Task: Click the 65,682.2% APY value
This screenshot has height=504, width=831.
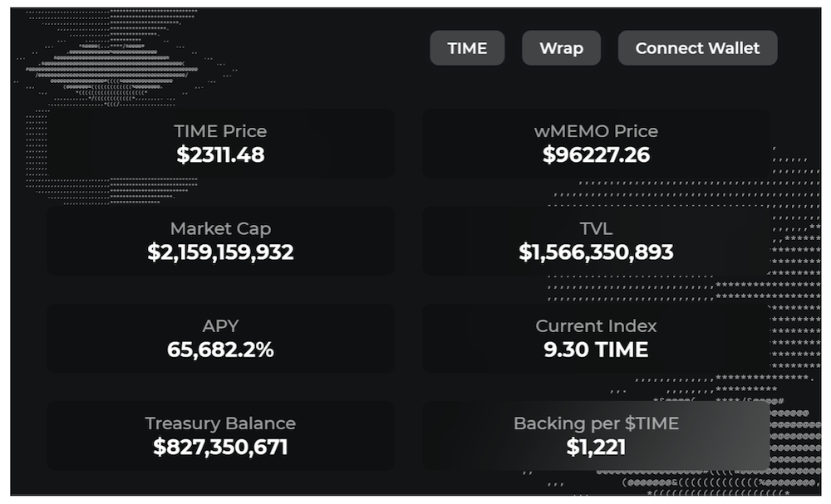Action: click(220, 350)
